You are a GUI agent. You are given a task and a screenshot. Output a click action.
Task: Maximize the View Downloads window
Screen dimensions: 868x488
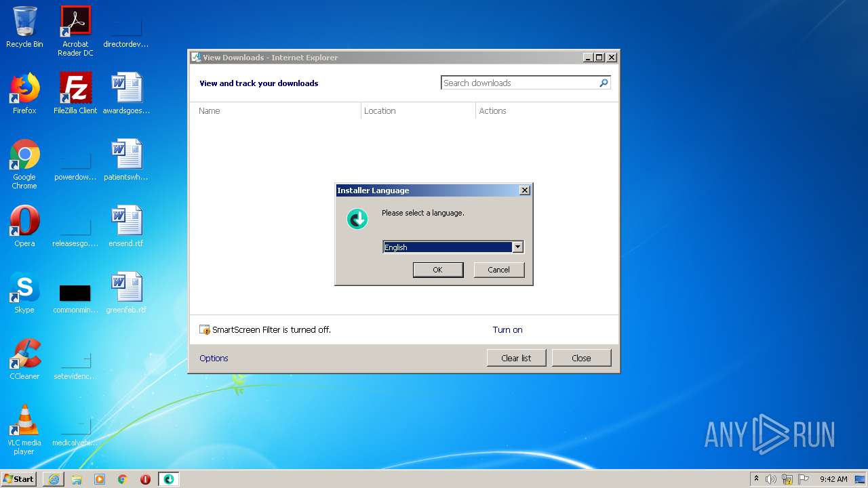[x=599, y=58]
